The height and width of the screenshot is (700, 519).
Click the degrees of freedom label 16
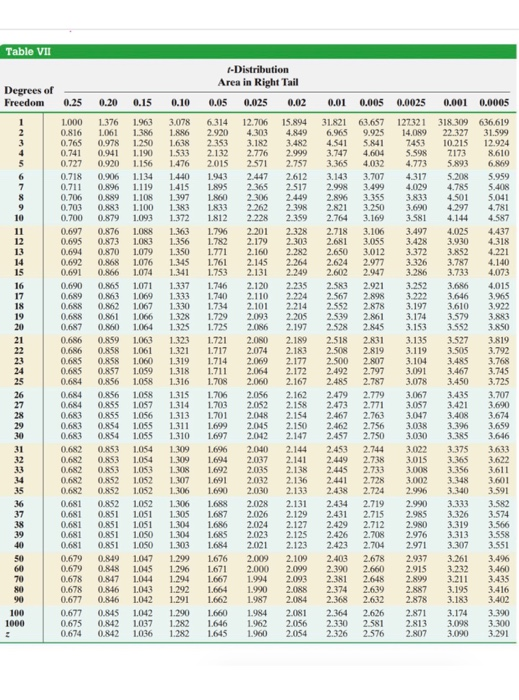pyautogui.click(x=19, y=286)
